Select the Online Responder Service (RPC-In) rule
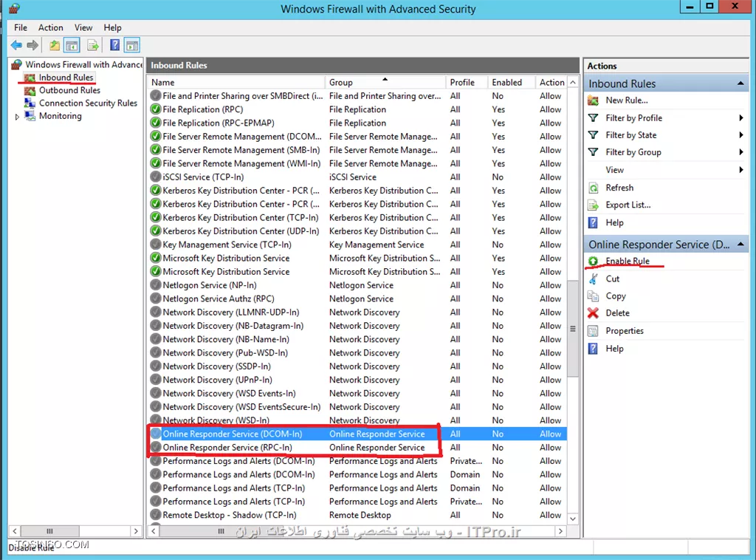 pyautogui.click(x=357, y=448)
